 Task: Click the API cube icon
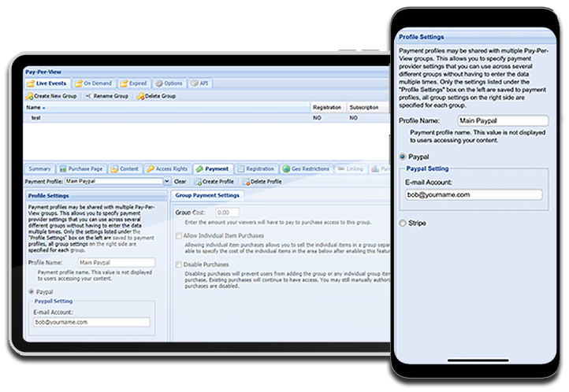pos(195,83)
